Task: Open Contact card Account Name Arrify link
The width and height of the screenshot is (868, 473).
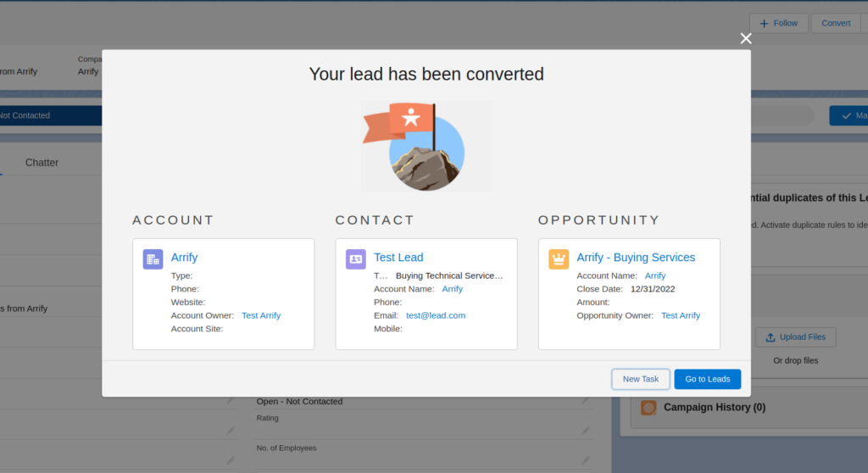Action: 452,288
